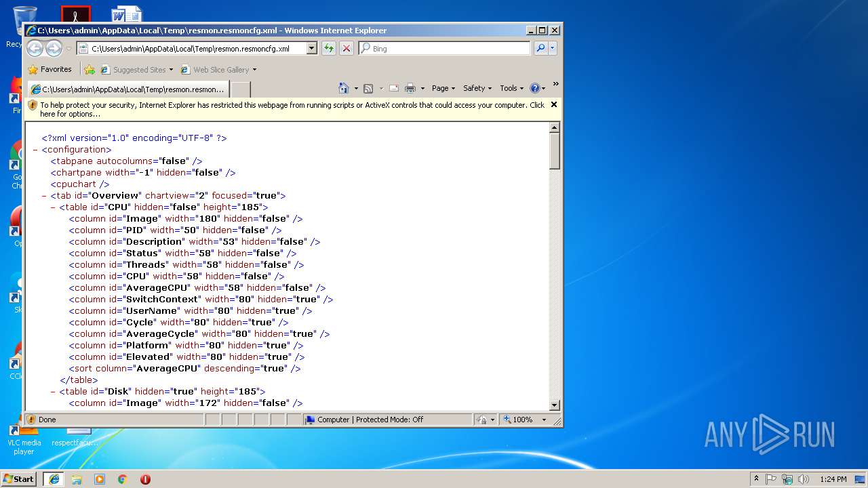Click the RSS feeds icon

pyautogui.click(x=368, y=88)
